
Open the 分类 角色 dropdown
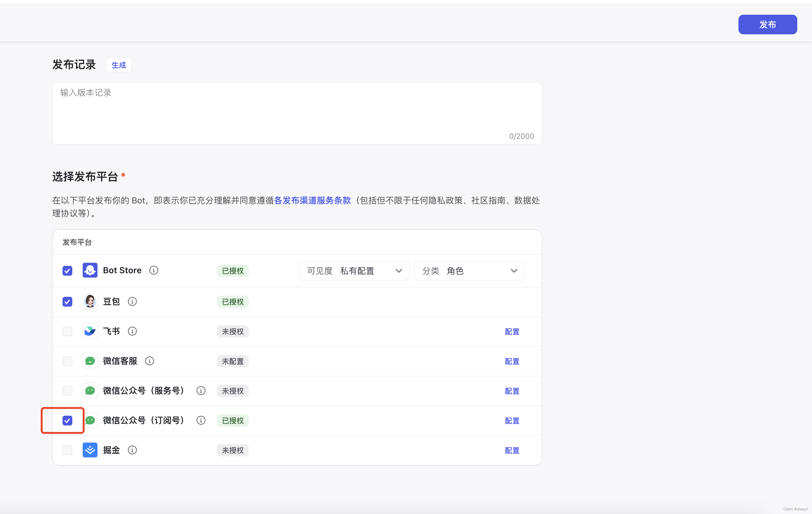point(469,271)
